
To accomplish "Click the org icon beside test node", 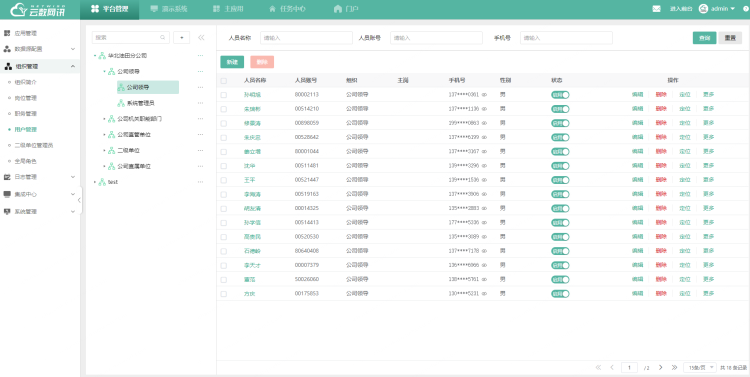I will [102, 182].
